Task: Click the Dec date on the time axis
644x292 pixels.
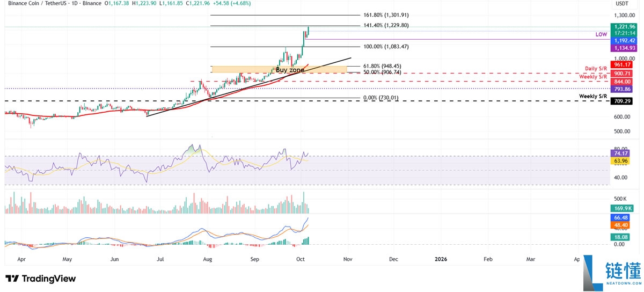Action: click(x=394, y=259)
